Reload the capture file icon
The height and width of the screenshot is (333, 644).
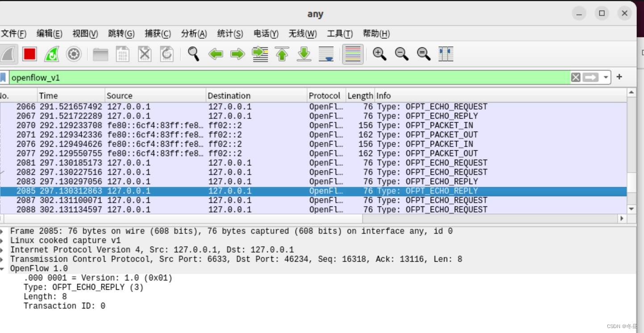pyautogui.click(x=167, y=54)
